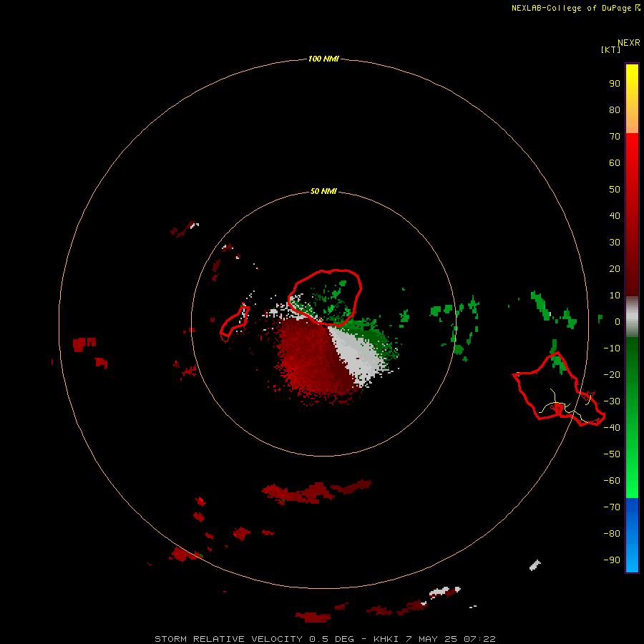Viewport: 644px width, 644px height.
Task: Click the 100 NMI range ring label
Action: pos(323,59)
